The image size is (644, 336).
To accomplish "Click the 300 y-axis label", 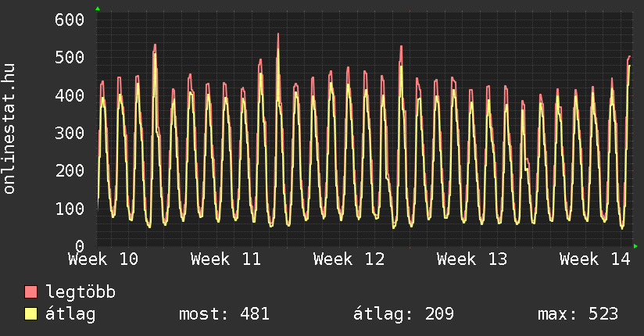I will pos(69,133).
